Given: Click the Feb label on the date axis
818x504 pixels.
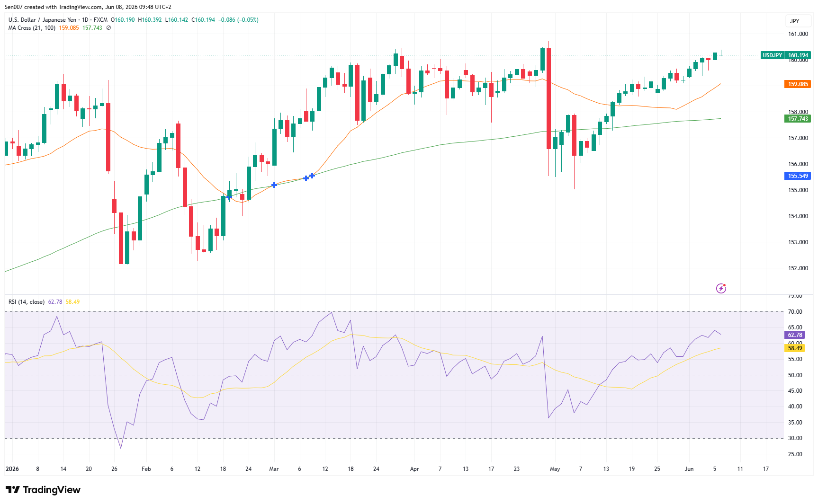Looking at the screenshot, I should (x=146, y=469).
